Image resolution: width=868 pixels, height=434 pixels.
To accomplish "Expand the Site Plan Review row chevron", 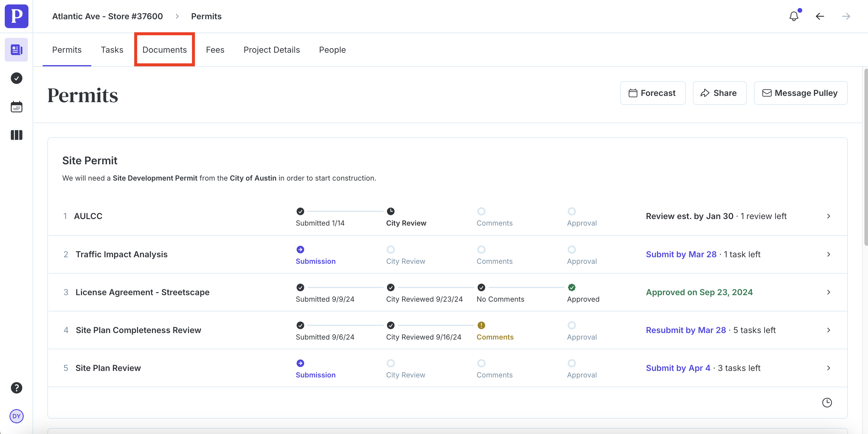I will pyautogui.click(x=829, y=368).
